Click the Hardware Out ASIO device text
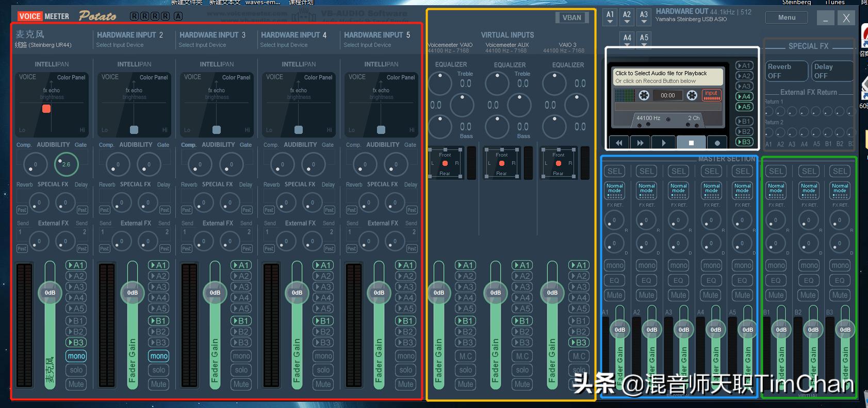This screenshot has width=868, height=408. click(x=691, y=19)
